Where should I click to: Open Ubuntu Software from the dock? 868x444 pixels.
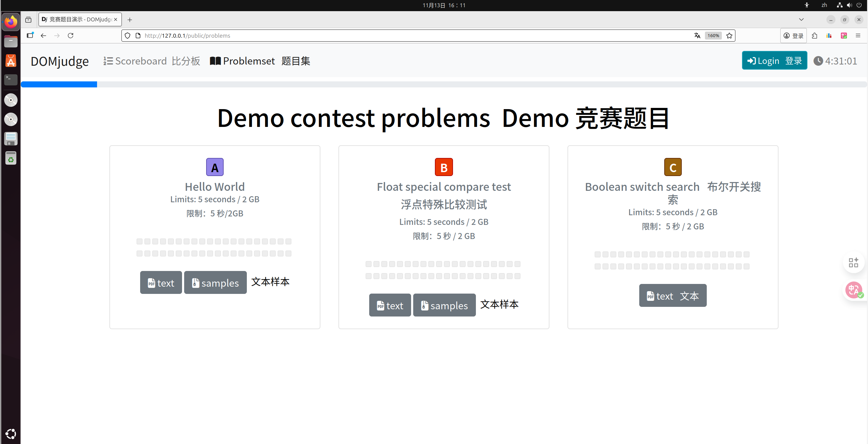coord(11,61)
